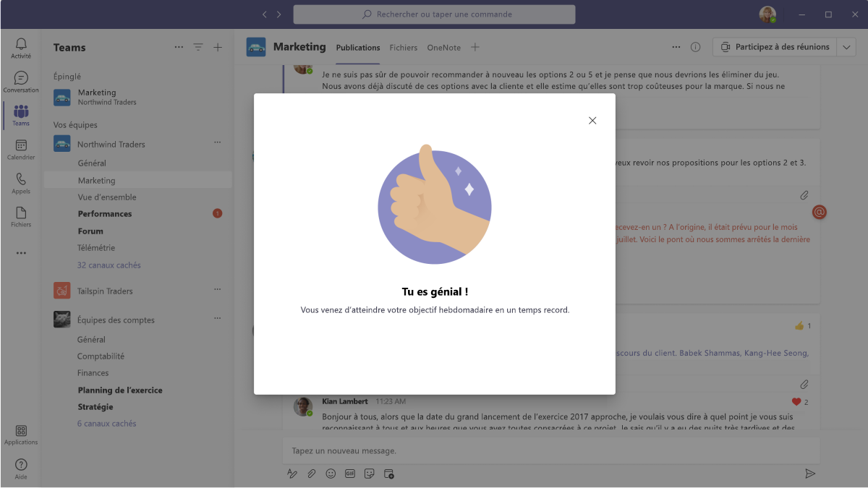Open the emoji picker
Screen dimensions: 868x488
coord(331,474)
